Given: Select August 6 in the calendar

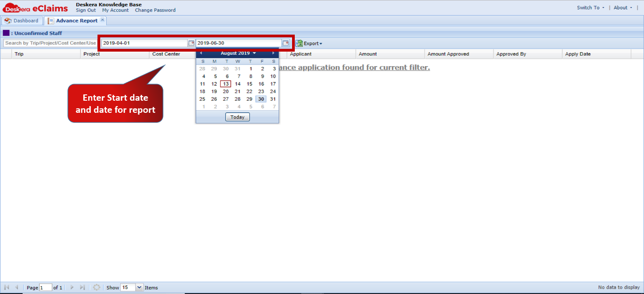Looking at the screenshot, I should [227, 76].
